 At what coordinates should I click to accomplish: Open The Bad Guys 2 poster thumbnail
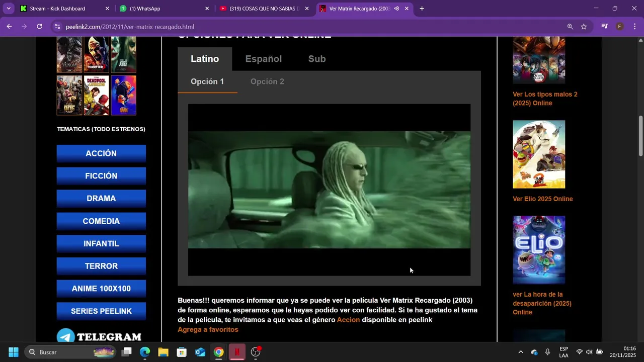click(539, 154)
